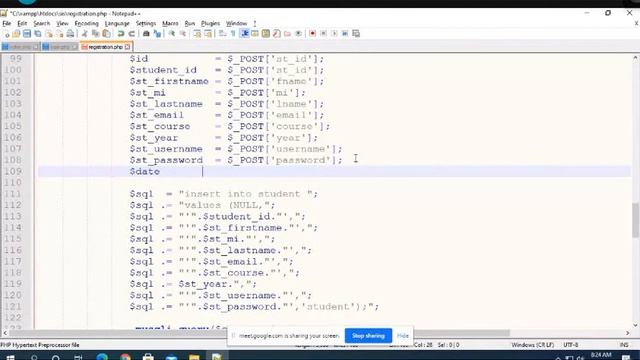Open Folder as Workspace icon
Screen dimensions: 640x360
(x=287, y=33)
